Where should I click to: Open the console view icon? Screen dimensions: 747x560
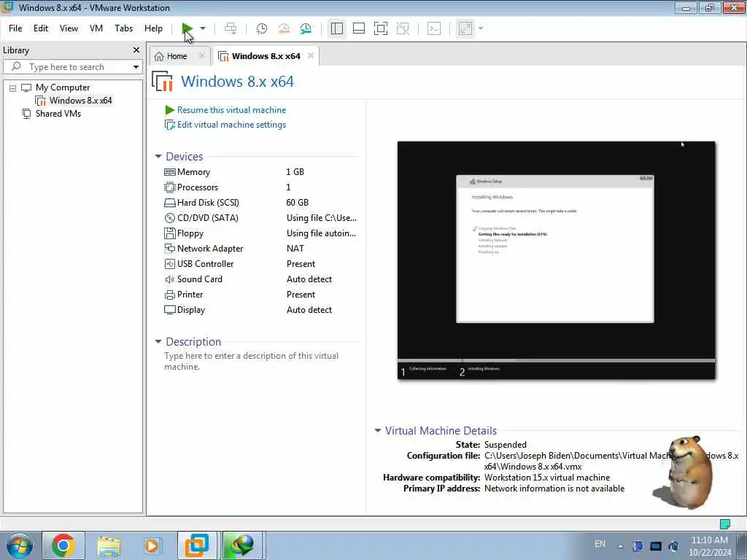click(x=434, y=28)
